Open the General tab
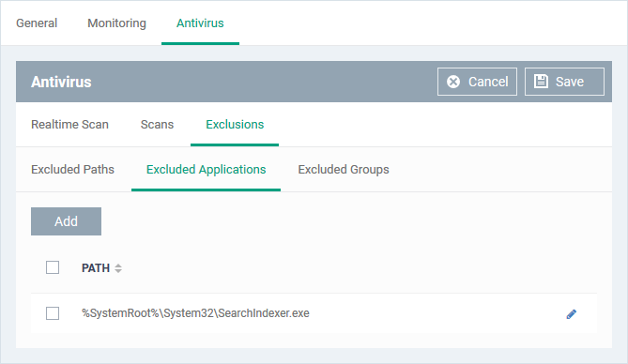Screen dimensions: 628x364 37,23
